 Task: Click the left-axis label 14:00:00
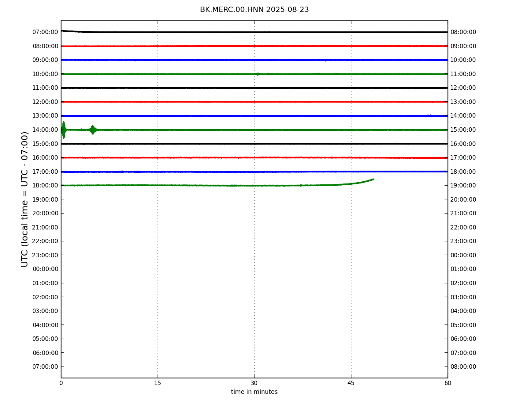(x=46, y=130)
